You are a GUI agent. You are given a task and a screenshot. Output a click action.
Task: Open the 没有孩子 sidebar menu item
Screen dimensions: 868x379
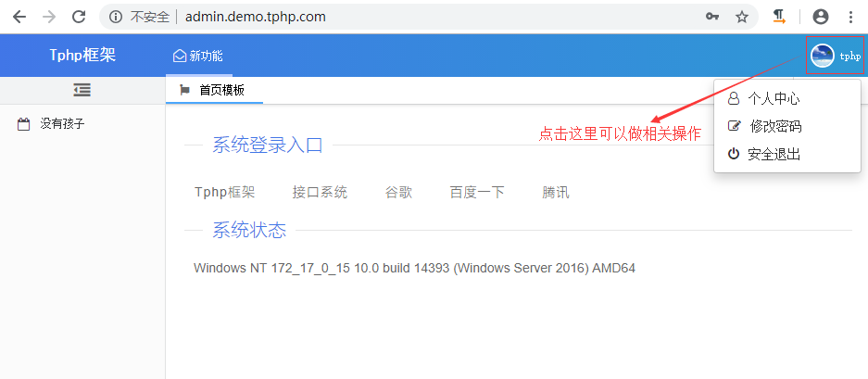82,124
